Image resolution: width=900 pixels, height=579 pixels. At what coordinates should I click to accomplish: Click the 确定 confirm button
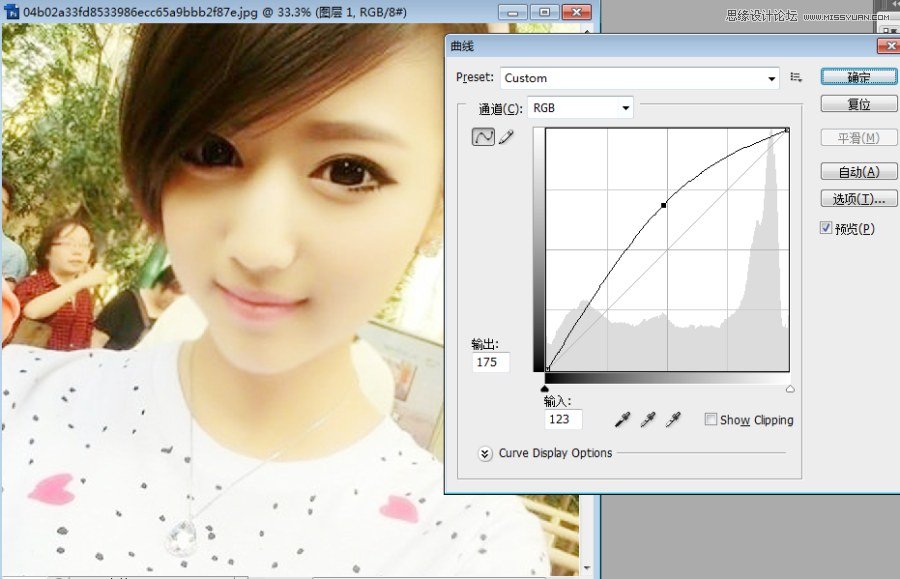pyautogui.click(x=858, y=77)
